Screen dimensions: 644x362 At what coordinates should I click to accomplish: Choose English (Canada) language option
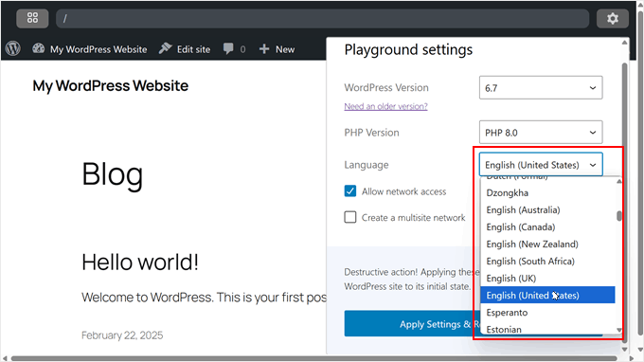tap(548, 226)
